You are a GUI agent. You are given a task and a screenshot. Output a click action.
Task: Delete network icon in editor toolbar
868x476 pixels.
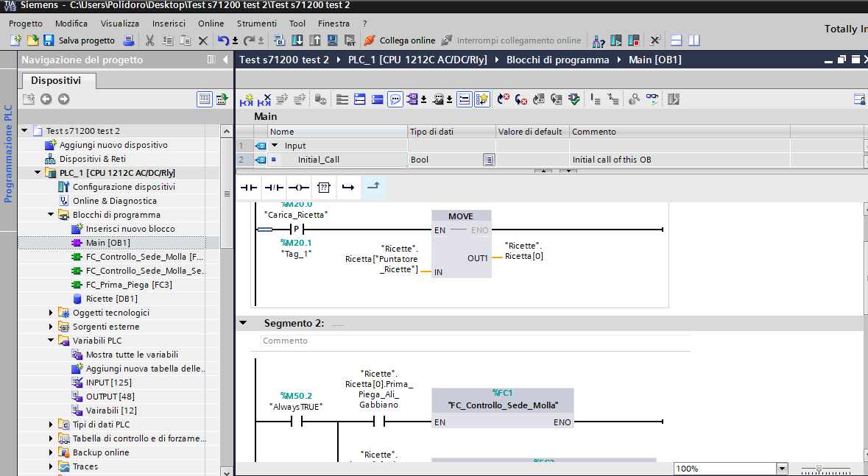[x=264, y=99]
